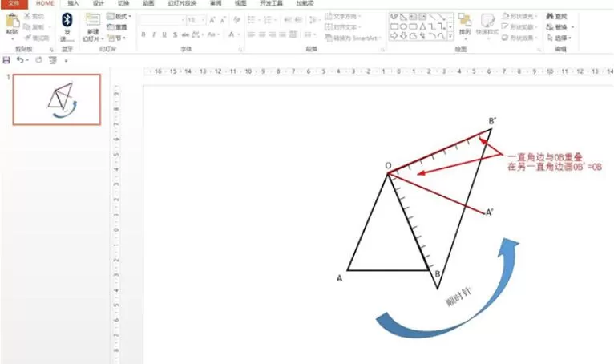Toggle Italic formatting
The image size is (614, 364).
[x=154, y=34]
